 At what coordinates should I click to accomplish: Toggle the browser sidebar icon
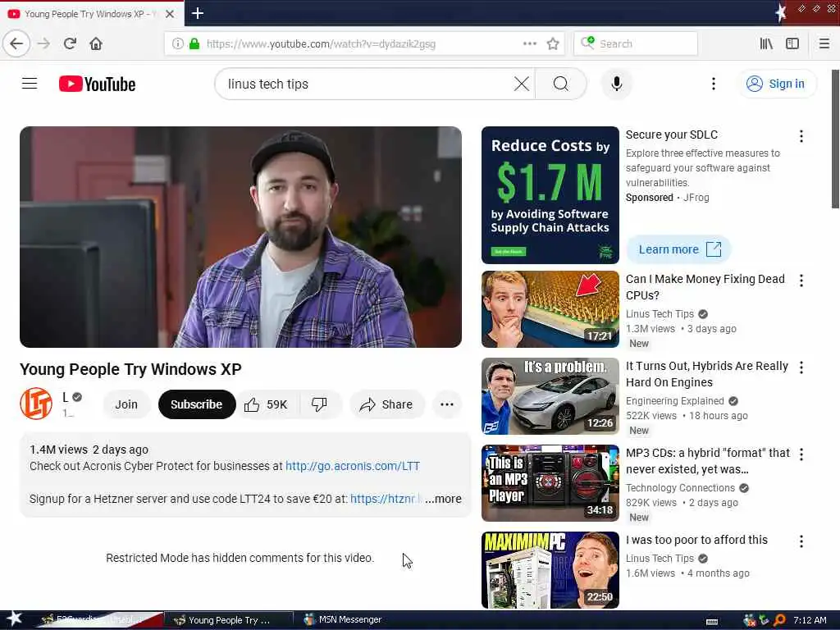[x=792, y=43]
